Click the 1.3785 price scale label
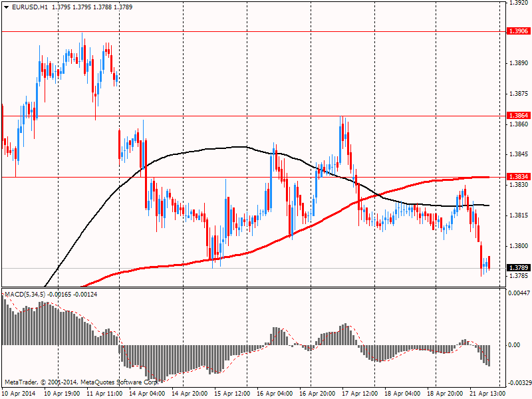 tap(519, 276)
